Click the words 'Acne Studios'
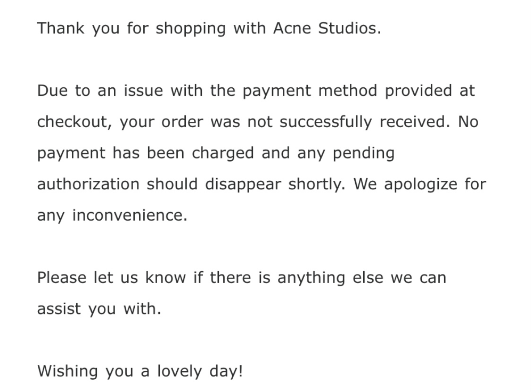Image resolution: width=532 pixels, height=392 pixels. point(327,28)
